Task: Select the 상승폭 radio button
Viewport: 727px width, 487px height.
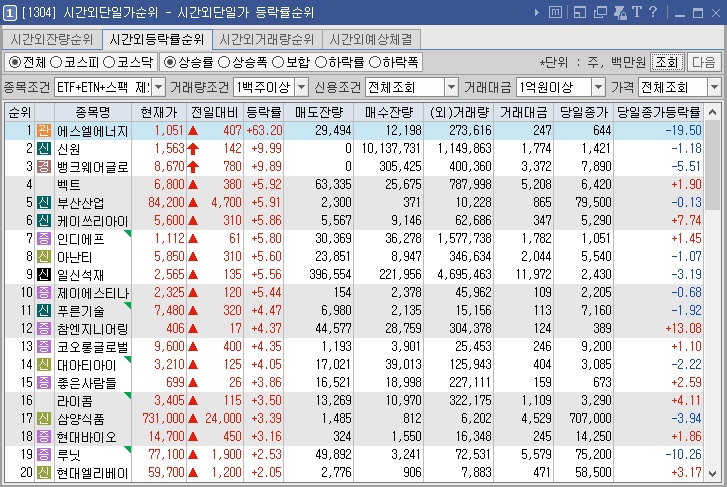Action: 223,62
